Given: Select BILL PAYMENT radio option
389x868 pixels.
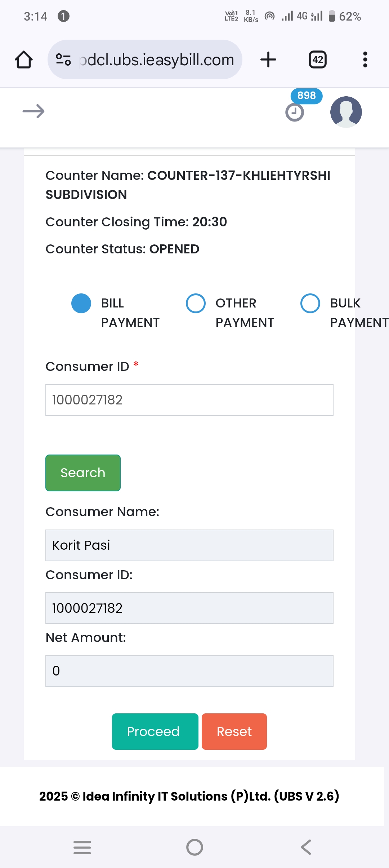Looking at the screenshot, I should click(x=81, y=304).
